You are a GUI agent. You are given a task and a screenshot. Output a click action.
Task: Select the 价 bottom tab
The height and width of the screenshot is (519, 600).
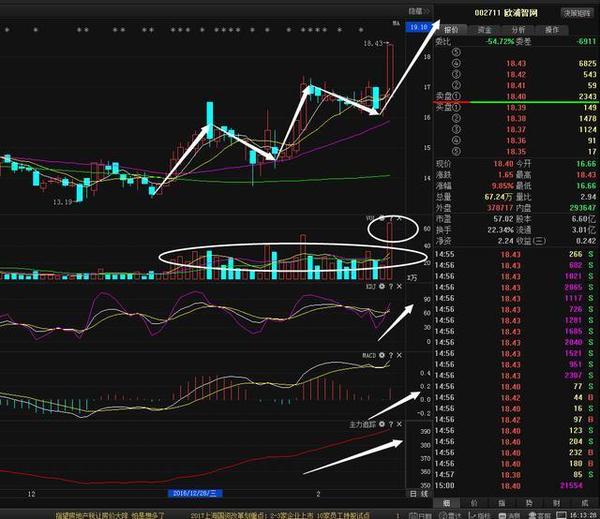(474, 503)
